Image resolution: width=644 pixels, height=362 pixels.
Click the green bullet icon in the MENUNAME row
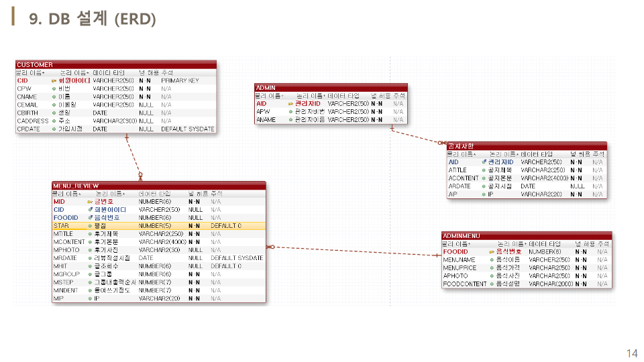point(492,260)
